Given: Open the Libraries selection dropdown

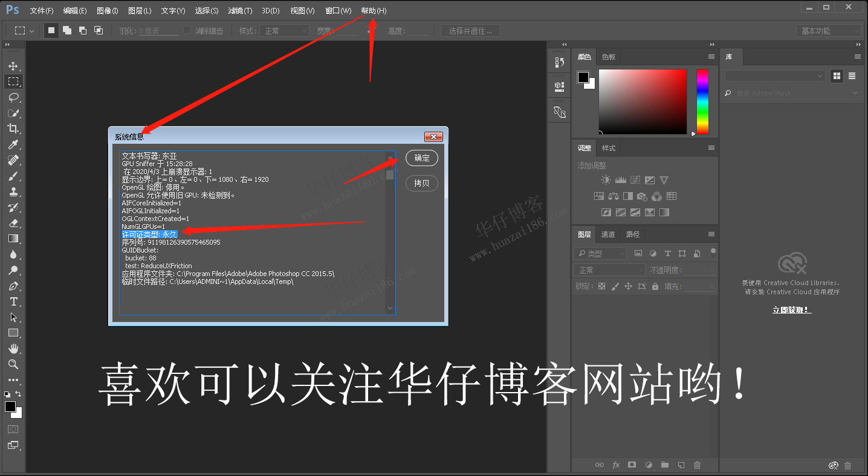Looking at the screenshot, I should pos(775,76).
